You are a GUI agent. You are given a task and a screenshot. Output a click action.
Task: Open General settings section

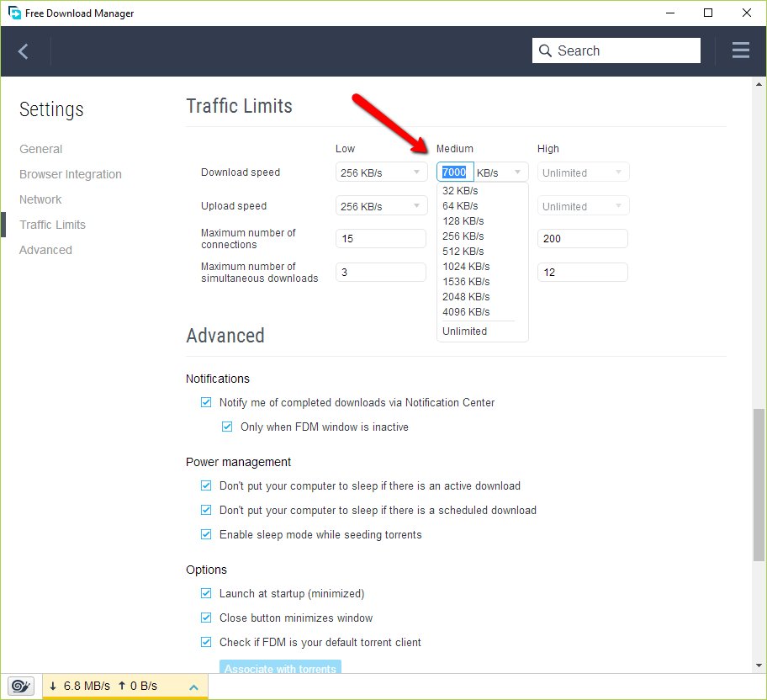(40, 149)
